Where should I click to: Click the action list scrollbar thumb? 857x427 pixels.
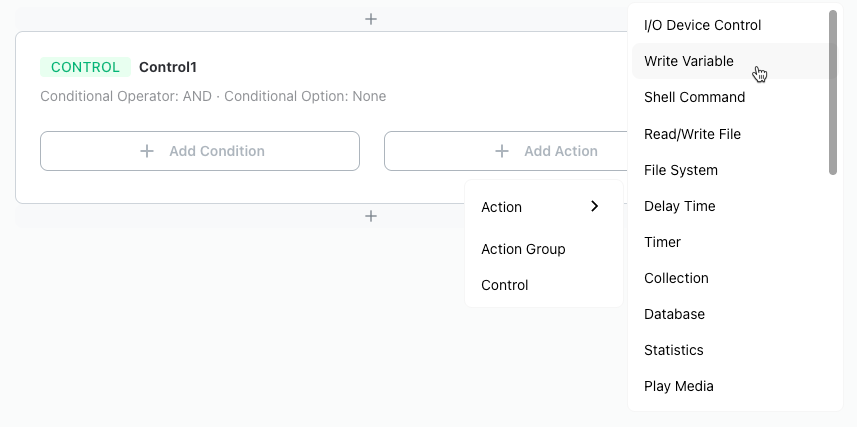[833, 92]
